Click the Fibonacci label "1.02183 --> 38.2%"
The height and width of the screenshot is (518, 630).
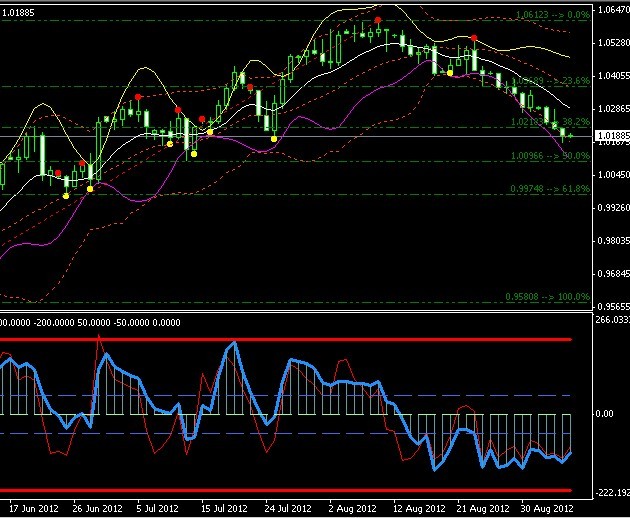pyautogui.click(x=550, y=122)
